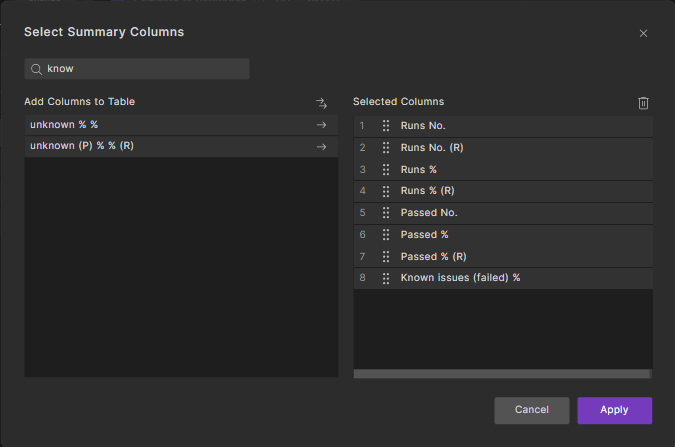Click drag handle for Passed % row

click(x=386, y=235)
